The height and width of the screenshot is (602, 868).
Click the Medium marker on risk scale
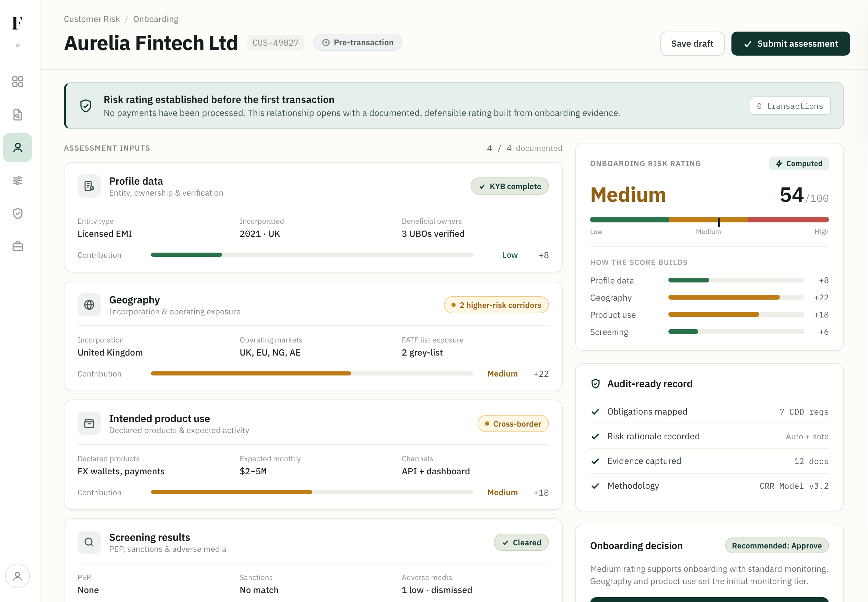[x=719, y=222]
